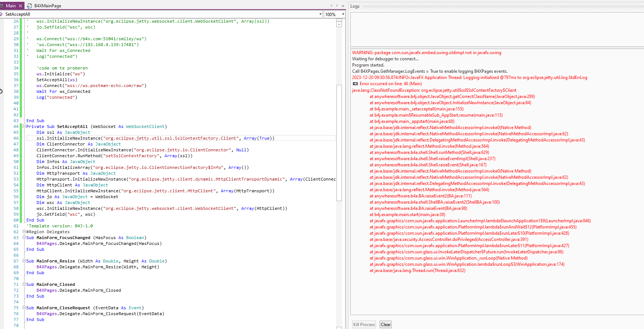
Task: Click HttpClient.InitializeNewInstance line 55
Action: (x=155, y=191)
